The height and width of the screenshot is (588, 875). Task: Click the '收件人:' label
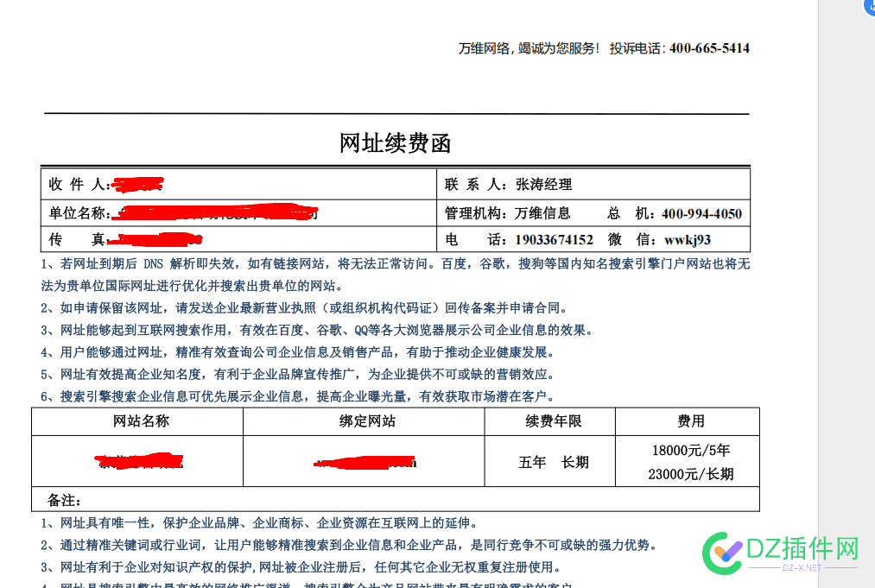(x=79, y=184)
